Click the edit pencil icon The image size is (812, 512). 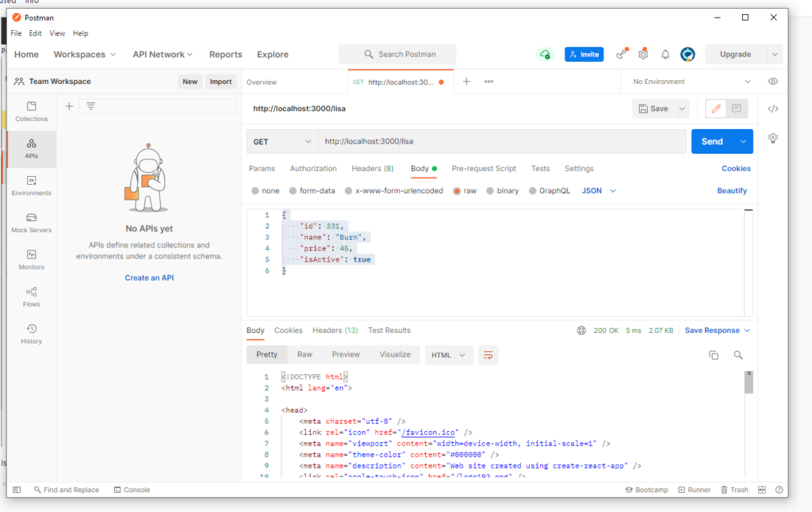(716, 109)
